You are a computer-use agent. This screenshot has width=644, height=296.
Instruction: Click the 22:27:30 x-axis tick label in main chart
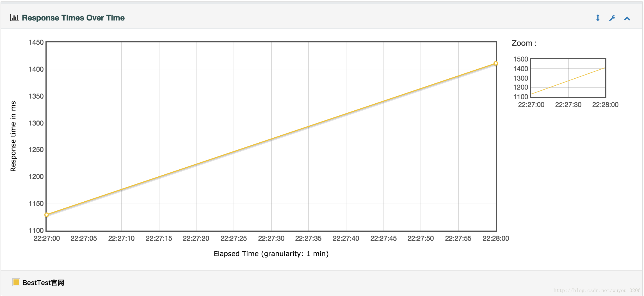click(271, 238)
